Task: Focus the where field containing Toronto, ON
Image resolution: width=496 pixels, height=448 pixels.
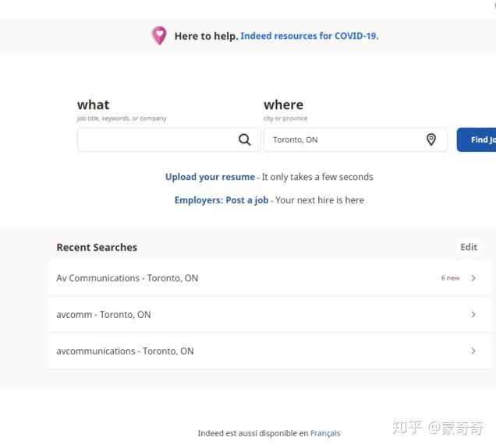Action: (x=356, y=139)
